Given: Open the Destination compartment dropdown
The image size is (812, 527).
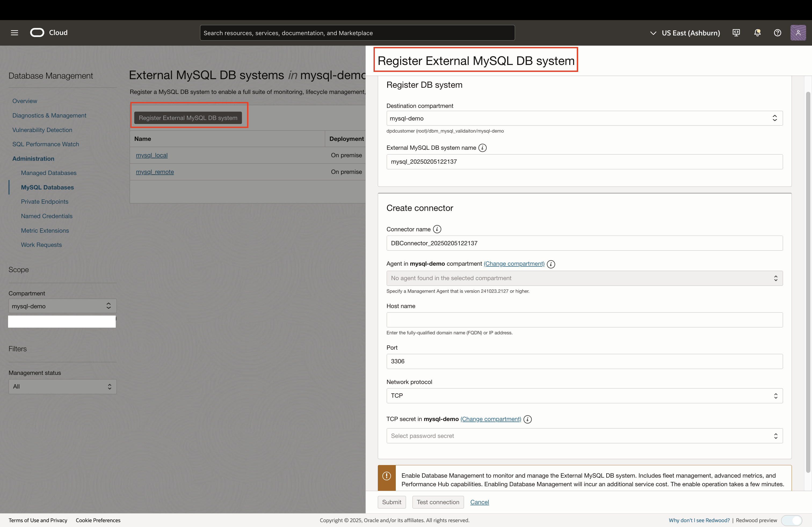Looking at the screenshot, I should [775, 118].
